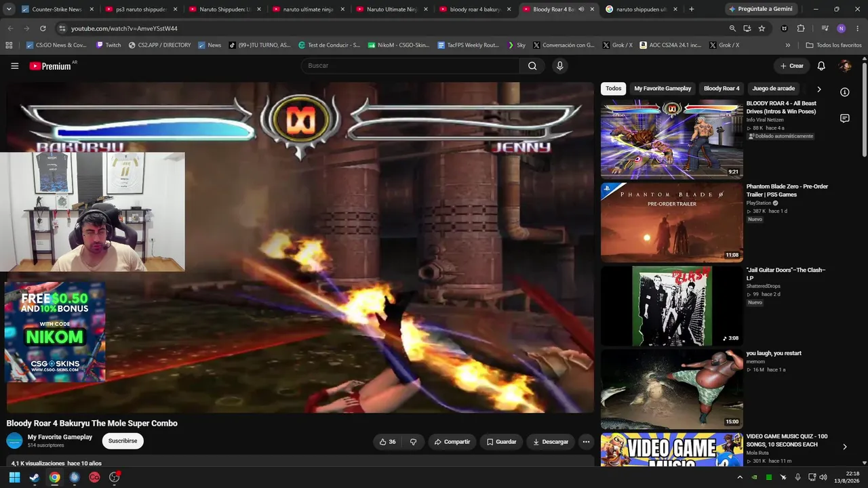Open the Chrome apps grid shortcut

(x=9, y=45)
